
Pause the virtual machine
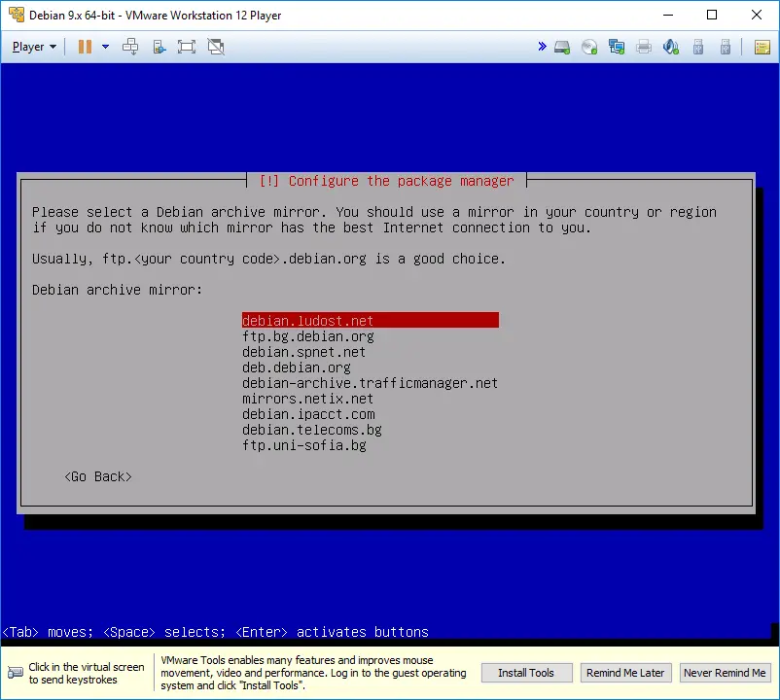coord(85,47)
